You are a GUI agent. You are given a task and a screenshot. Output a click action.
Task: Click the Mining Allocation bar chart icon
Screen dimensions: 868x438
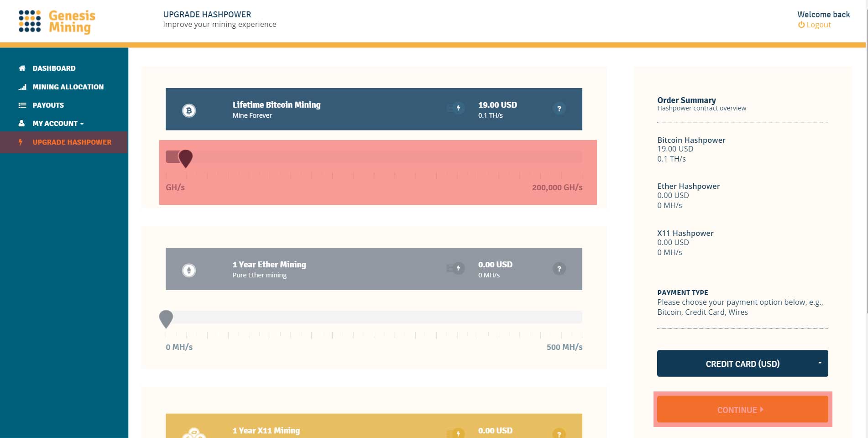(22, 87)
